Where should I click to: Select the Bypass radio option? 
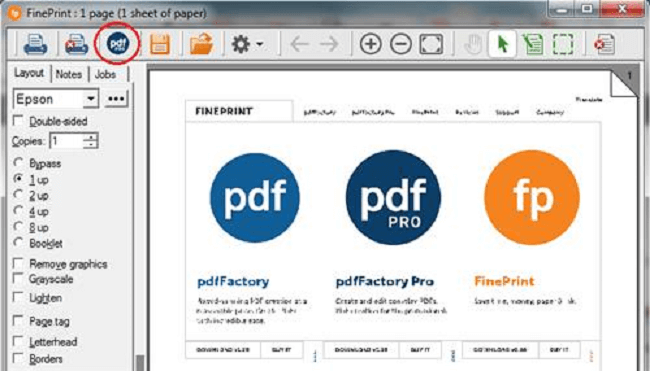pos(18,163)
